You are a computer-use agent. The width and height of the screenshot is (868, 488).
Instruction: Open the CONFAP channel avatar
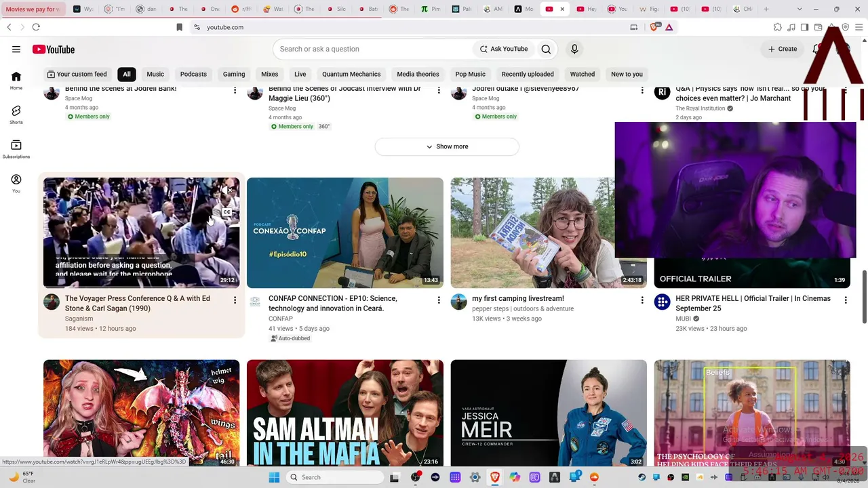point(255,302)
